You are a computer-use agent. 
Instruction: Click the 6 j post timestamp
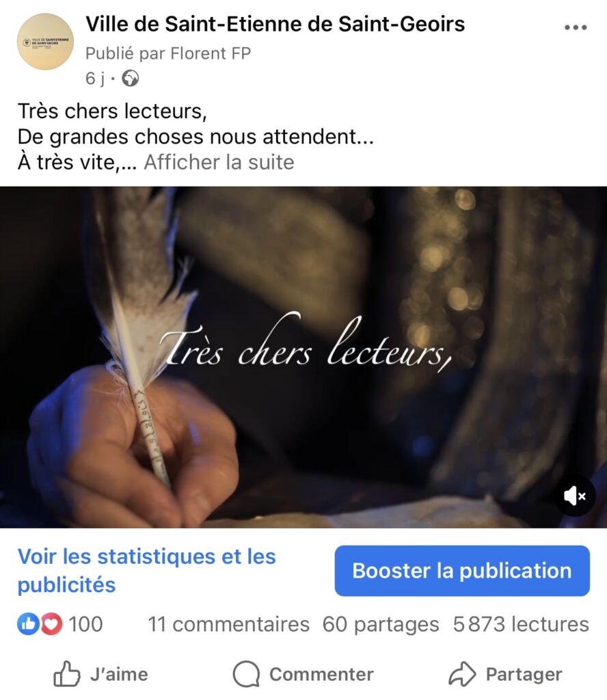pyautogui.click(x=95, y=79)
